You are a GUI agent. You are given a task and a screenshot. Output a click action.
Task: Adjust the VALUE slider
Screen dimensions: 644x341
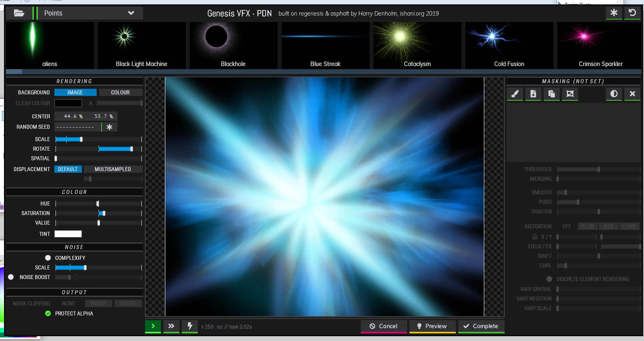[98, 223]
